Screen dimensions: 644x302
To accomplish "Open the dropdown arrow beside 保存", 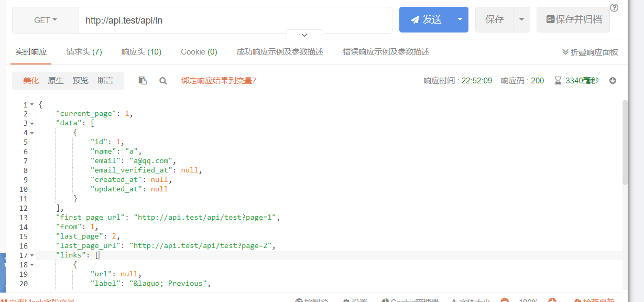I will pyautogui.click(x=521, y=20).
